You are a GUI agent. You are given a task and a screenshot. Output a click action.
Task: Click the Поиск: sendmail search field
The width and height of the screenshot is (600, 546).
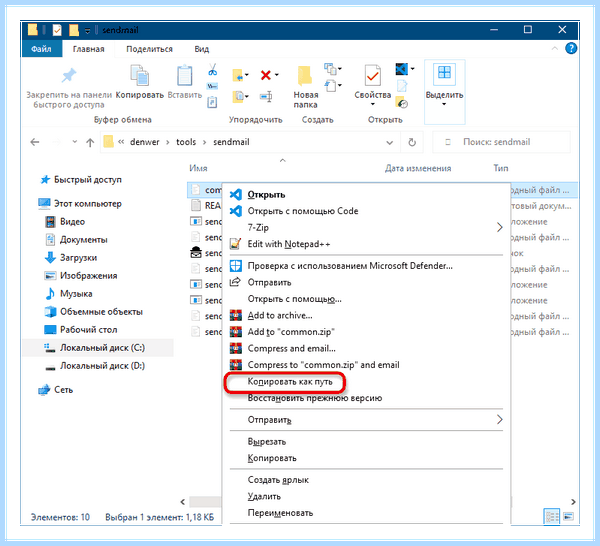501,142
